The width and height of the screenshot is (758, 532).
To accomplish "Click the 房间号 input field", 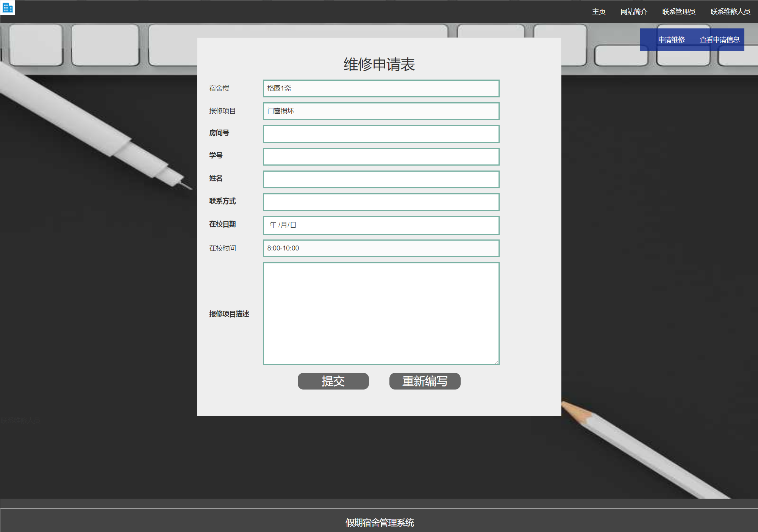I will 381,134.
